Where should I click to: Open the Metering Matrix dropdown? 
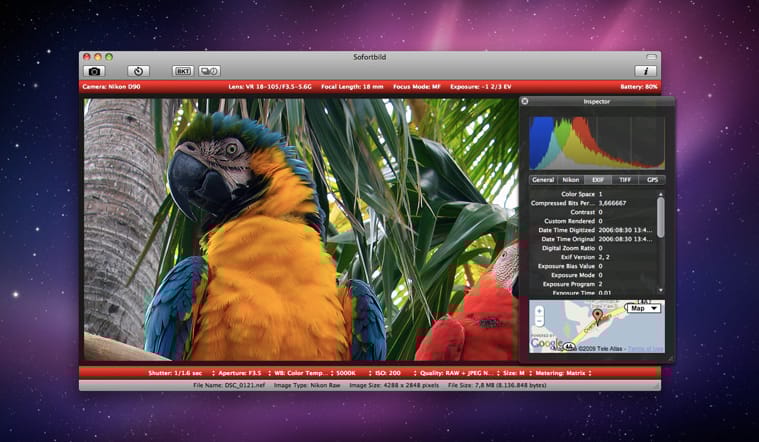[563, 373]
